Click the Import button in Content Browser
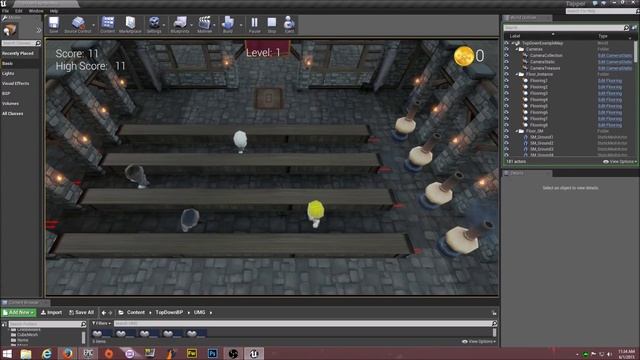Viewport: 640px width, 360px height. pyautogui.click(x=51, y=312)
